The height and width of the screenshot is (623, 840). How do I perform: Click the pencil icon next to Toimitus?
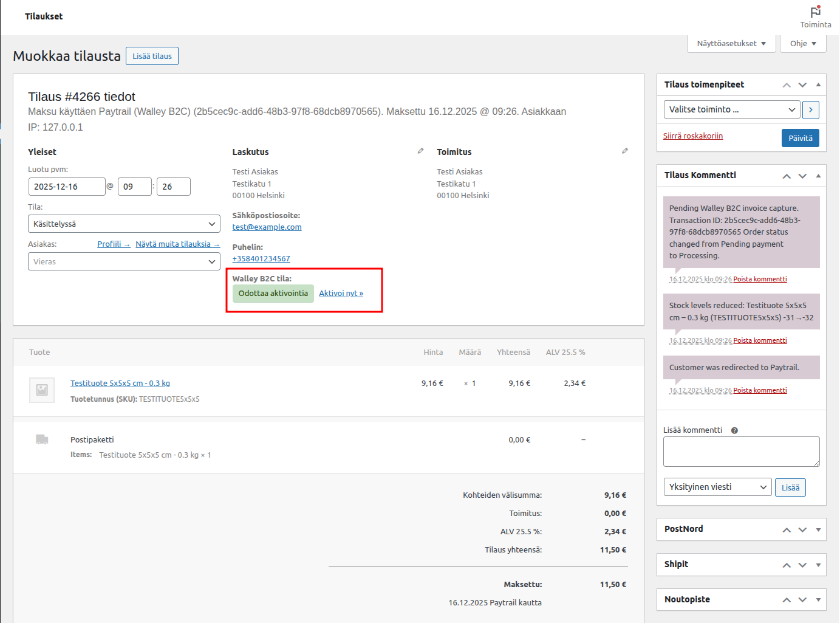click(x=625, y=151)
